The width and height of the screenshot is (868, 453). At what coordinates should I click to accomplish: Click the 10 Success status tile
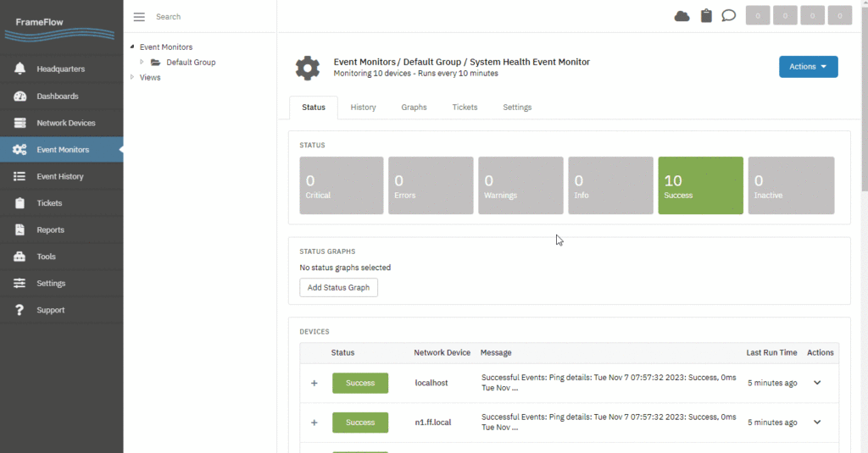pos(701,185)
